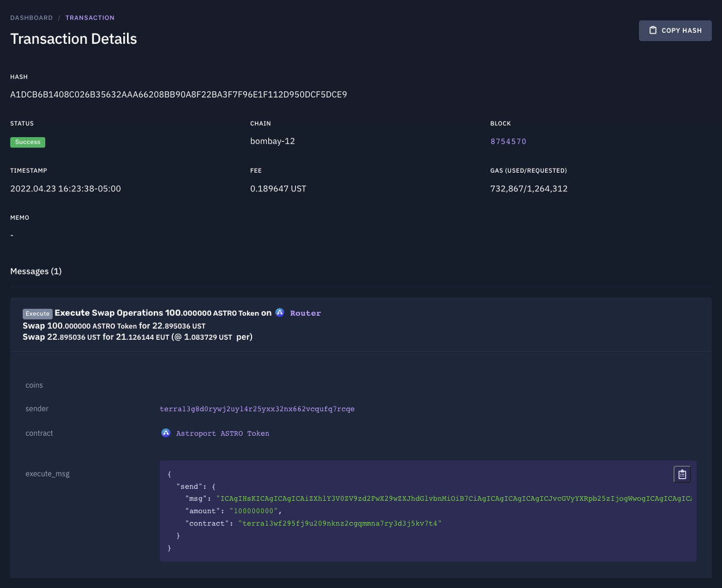Click the MEMO label
This screenshot has height=588, width=722.
click(x=20, y=218)
